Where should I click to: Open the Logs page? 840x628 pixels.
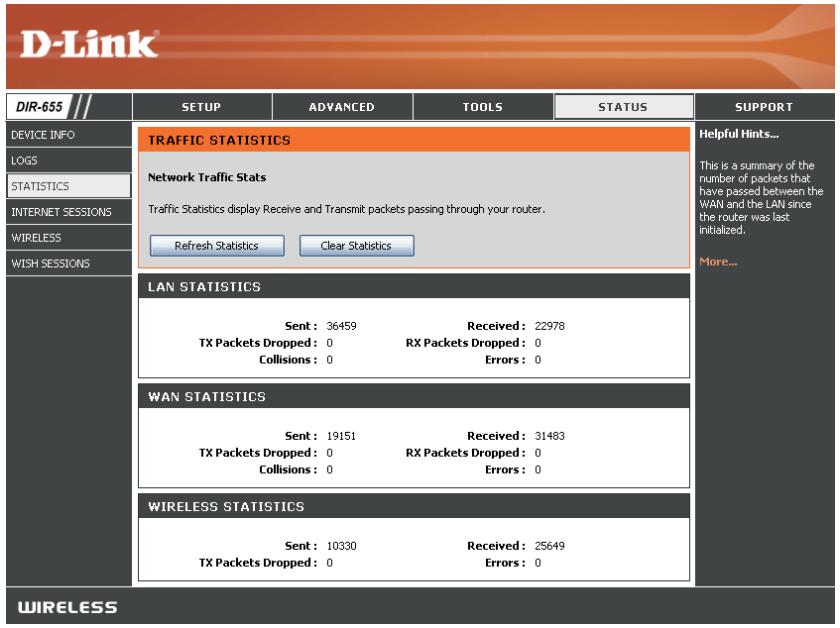pos(69,160)
